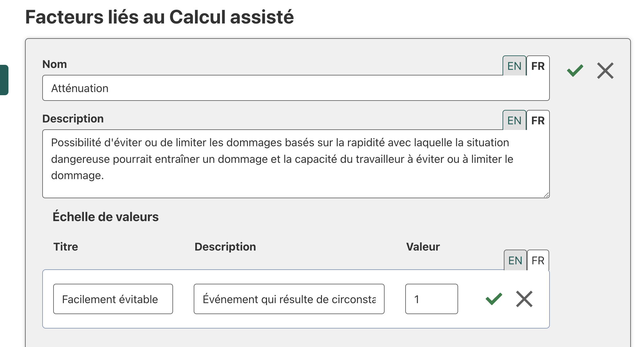The width and height of the screenshot is (644, 347).
Task: Click the dark green side tab at left edge
Action: click(4, 80)
